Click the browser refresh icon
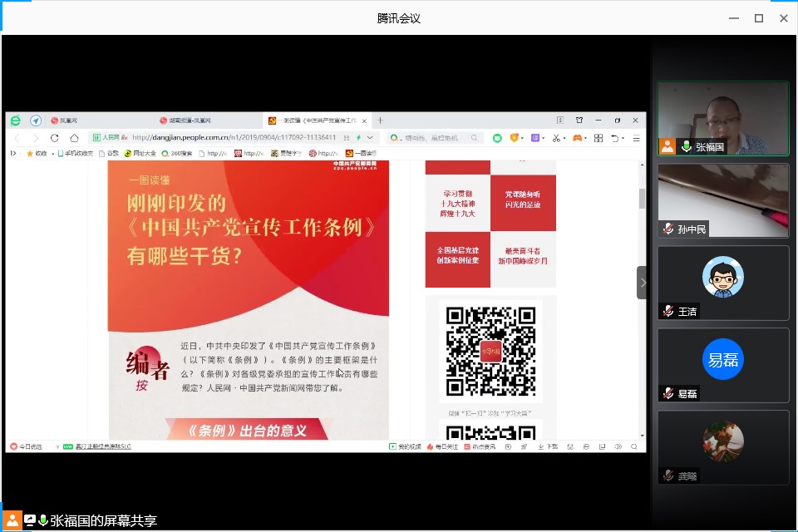798x532 pixels. click(55, 138)
